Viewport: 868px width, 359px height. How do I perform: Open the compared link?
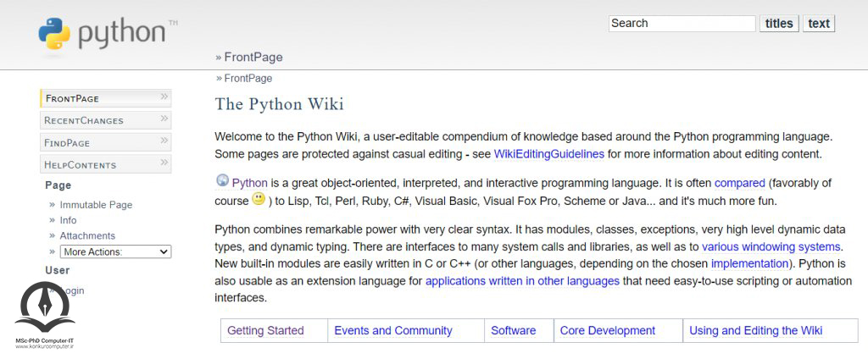tap(739, 183)
